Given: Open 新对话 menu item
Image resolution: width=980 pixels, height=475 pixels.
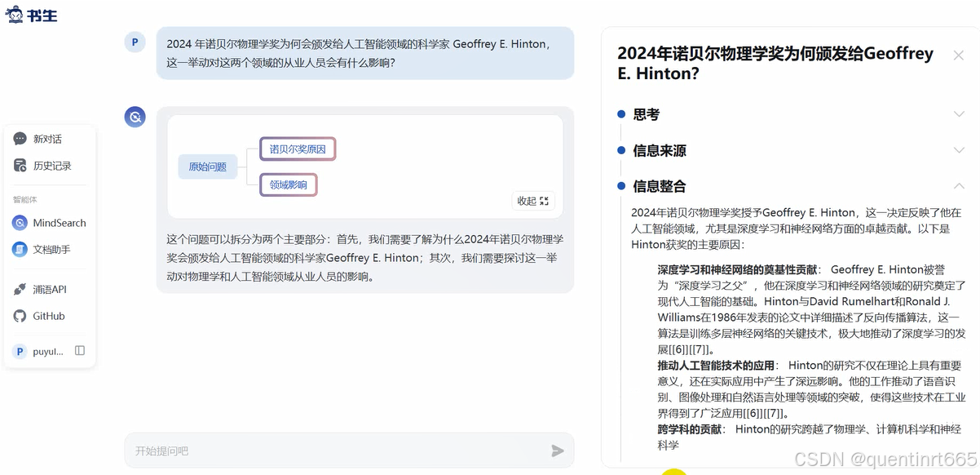Looking at the screenshot, I should [49, 139].
